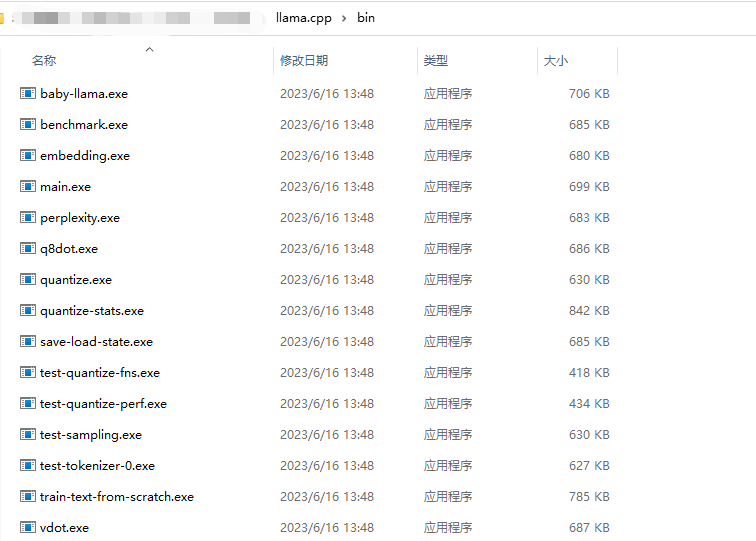The height and width of the screenshot is (541, 756).
Task: Select file name test-tokenizer-0.exe
Action: [x=97, y=466]
